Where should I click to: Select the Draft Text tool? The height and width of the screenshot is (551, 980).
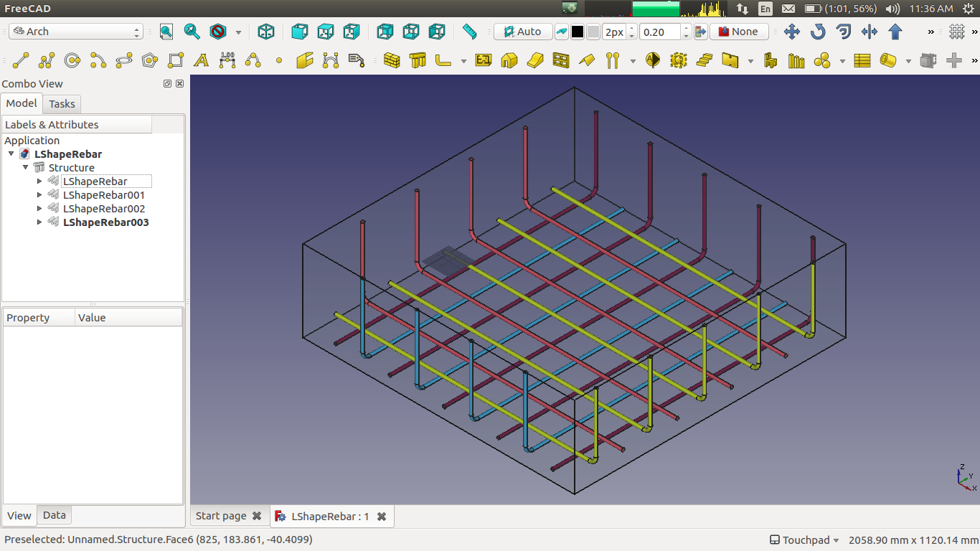click(202, 60)
